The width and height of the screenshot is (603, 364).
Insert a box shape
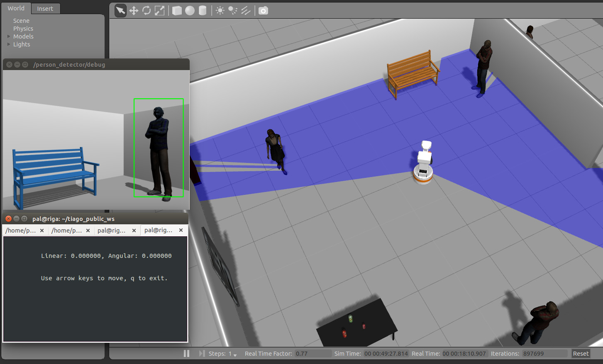177,10
